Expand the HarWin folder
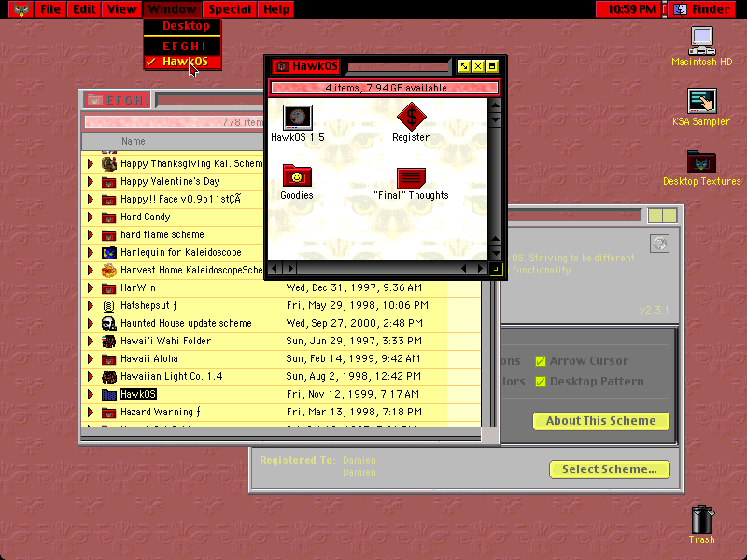 [90, 288]
